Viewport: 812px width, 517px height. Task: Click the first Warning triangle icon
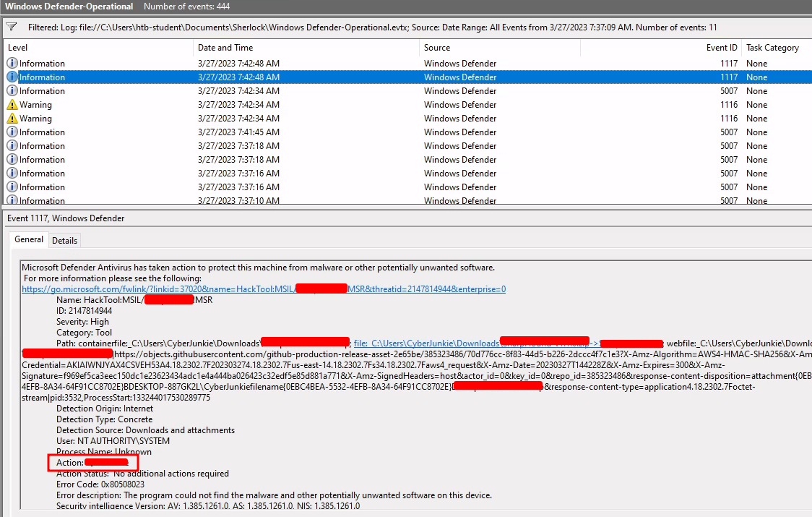12,105
